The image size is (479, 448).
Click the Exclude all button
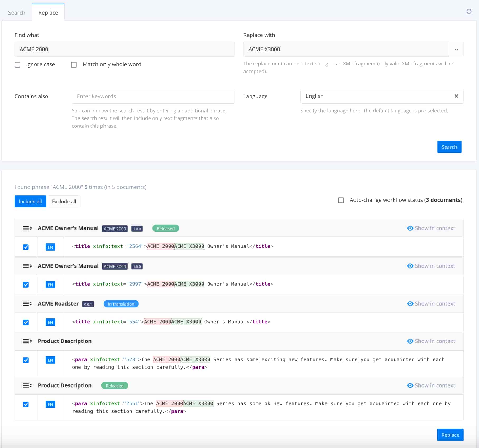click(64, 201)
